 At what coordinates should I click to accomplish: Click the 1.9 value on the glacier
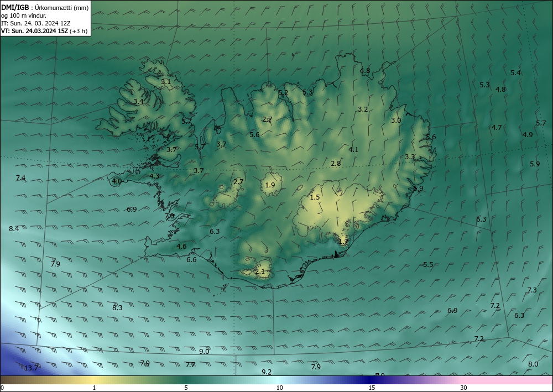point(270,185)
